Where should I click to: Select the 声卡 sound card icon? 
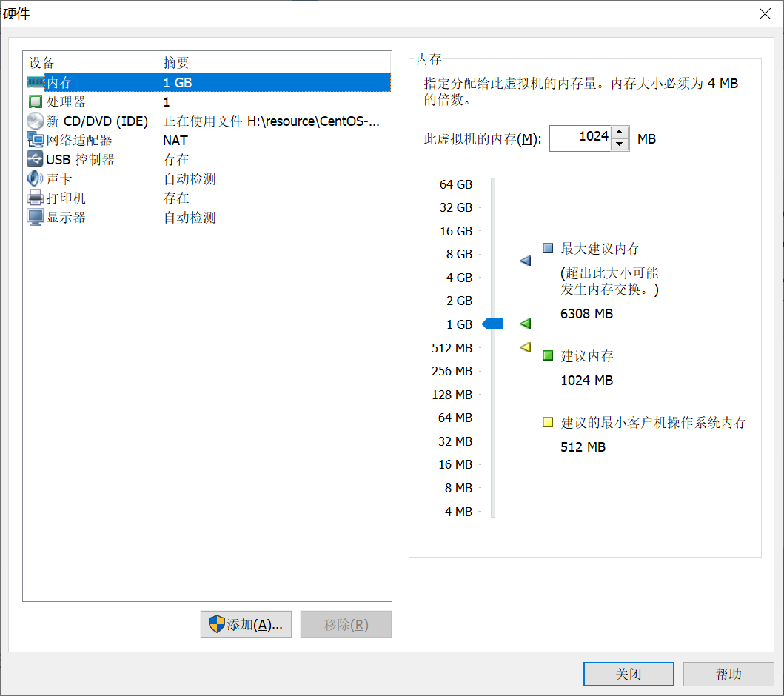pos(35,178)
